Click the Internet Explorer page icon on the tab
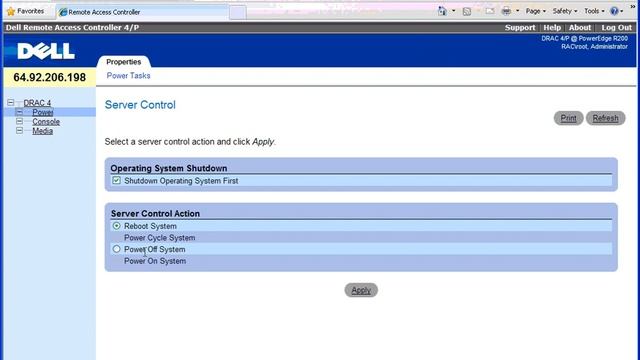640x360 pixels. [63, 12]
